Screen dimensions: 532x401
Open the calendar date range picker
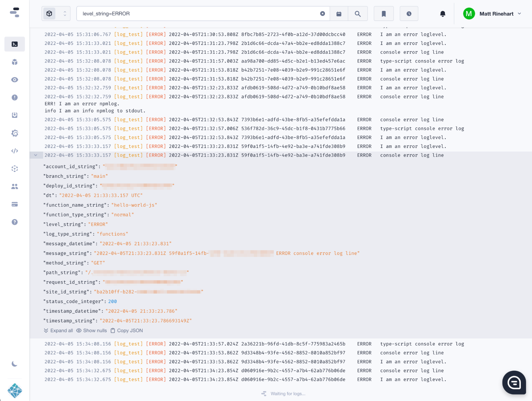(x=339, y=14)
